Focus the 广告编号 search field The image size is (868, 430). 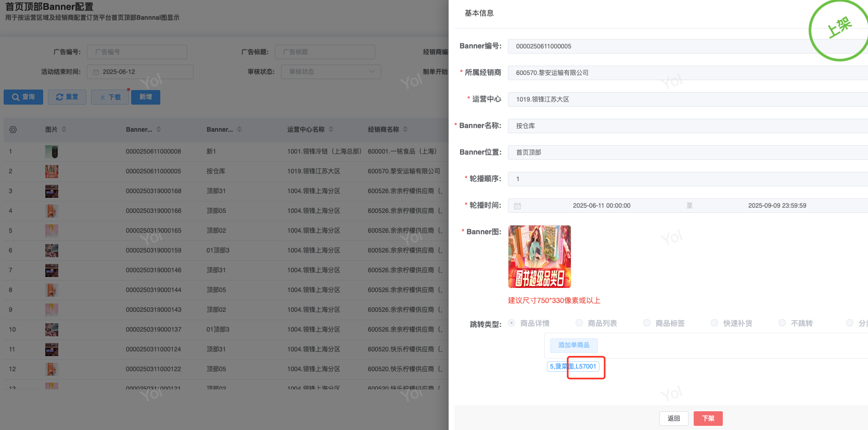(137, 52)
